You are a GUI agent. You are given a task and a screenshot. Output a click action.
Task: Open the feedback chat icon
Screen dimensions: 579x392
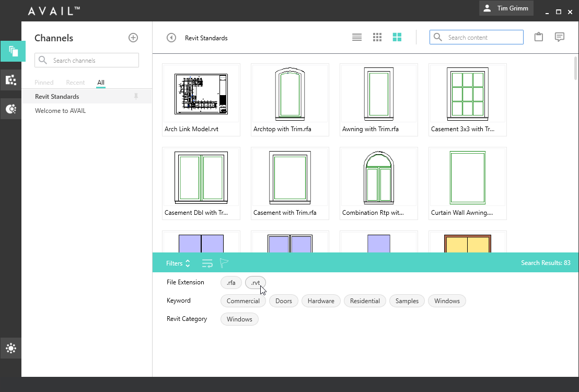tap(560, 37)
